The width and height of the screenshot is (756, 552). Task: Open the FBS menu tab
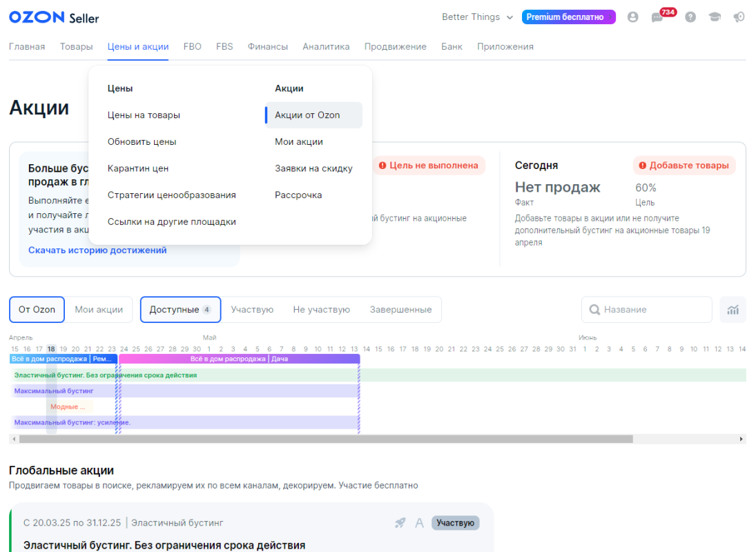click(x=224, y=47)
